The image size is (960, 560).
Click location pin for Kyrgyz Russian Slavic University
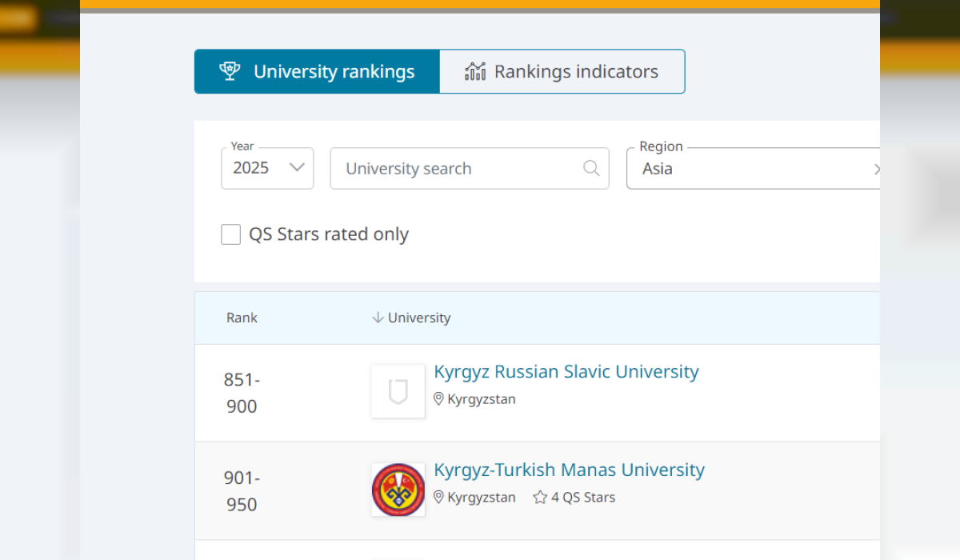(438, 398)
